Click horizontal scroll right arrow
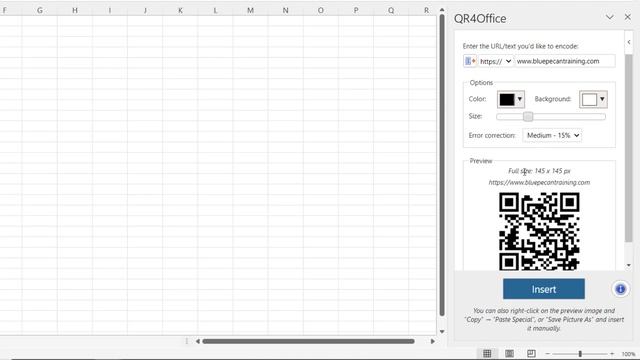The width and height of the screenshot is (640, 360). (433, 341)
